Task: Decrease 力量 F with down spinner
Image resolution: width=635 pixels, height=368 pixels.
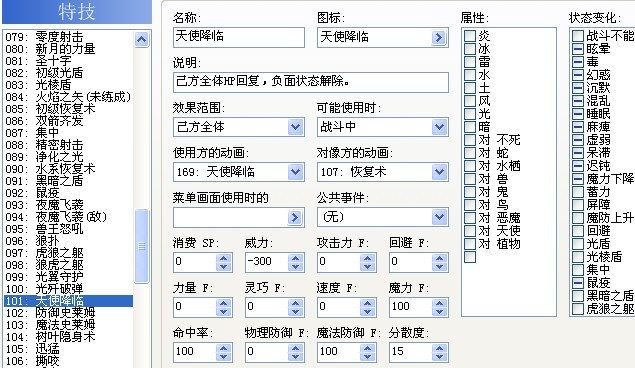Action: pos(224,312)
